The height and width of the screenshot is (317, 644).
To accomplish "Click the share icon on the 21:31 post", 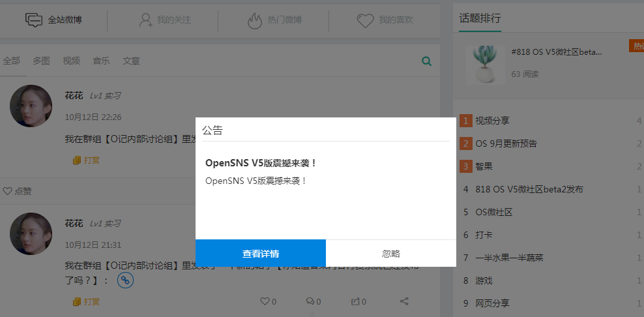I will tap(404, 301).
